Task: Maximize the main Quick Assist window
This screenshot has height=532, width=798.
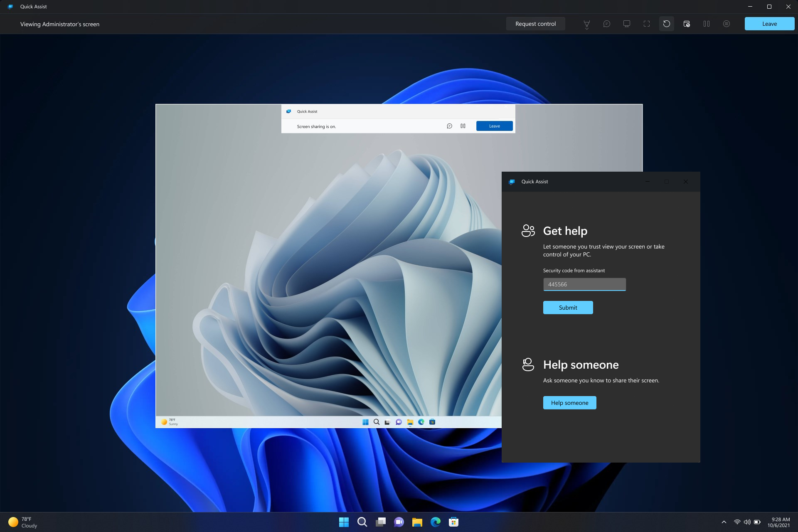Action: pos(769,7)
